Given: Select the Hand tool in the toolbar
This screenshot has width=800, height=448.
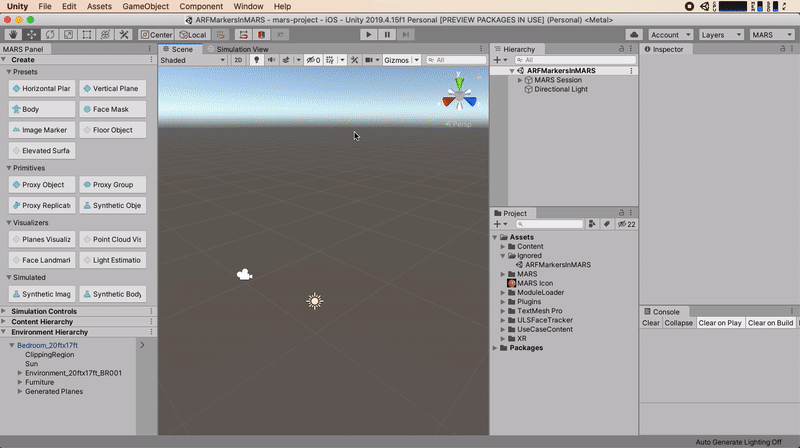Looking at the screenshot, I should [x=13, y=34].
